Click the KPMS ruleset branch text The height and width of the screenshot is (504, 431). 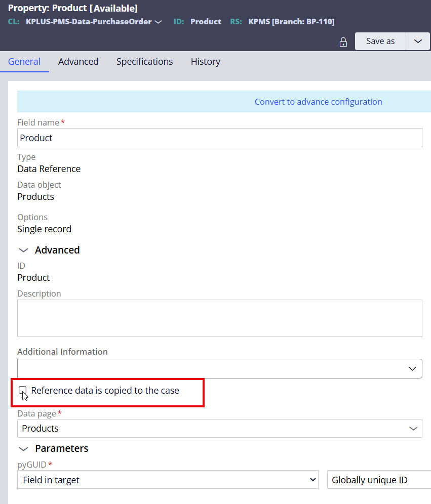(291, 22)
